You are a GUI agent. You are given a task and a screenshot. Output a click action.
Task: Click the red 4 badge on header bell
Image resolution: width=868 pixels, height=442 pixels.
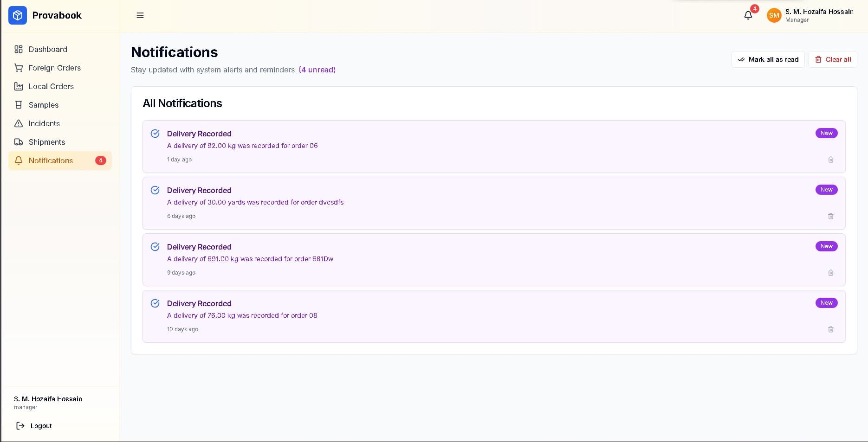point(755,8)
